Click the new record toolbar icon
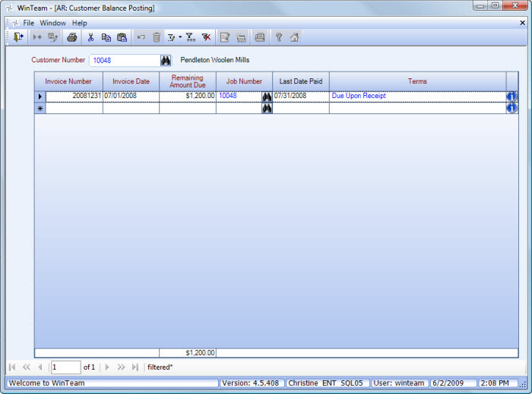Image resolution: width=532 pixels, height=394 pixels. pos(37,37)
